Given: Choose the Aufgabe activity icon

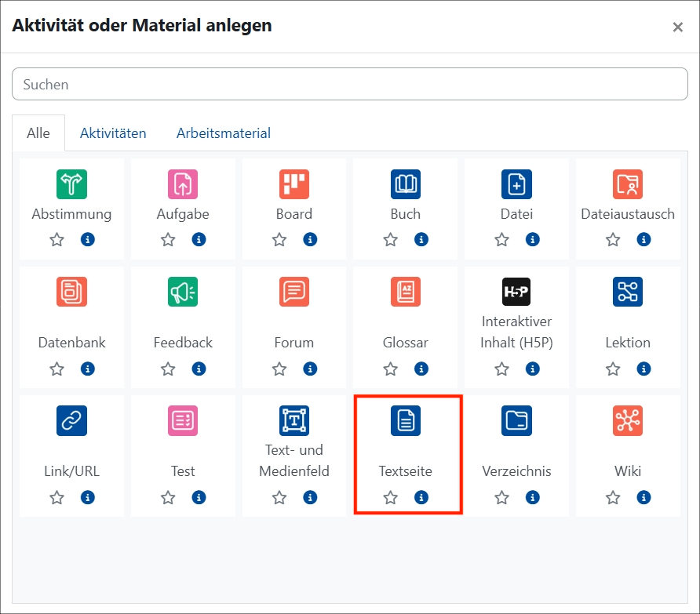Looking at the screenshot, I should [x=183, y=184].
